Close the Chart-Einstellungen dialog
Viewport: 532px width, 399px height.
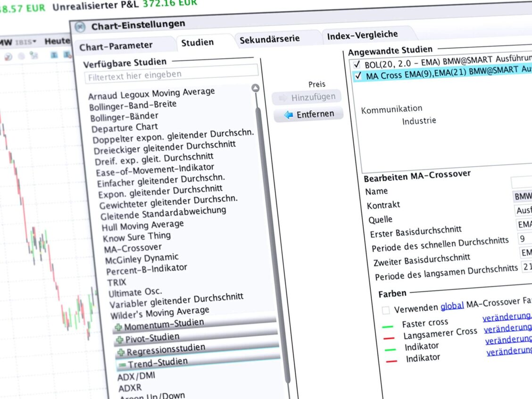pos(80,27)
